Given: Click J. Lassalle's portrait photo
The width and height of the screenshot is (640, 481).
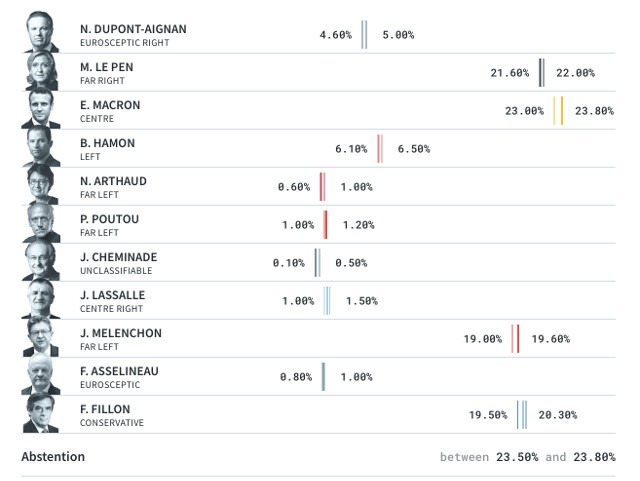Looking at the screenshot, I should [41, 300].
